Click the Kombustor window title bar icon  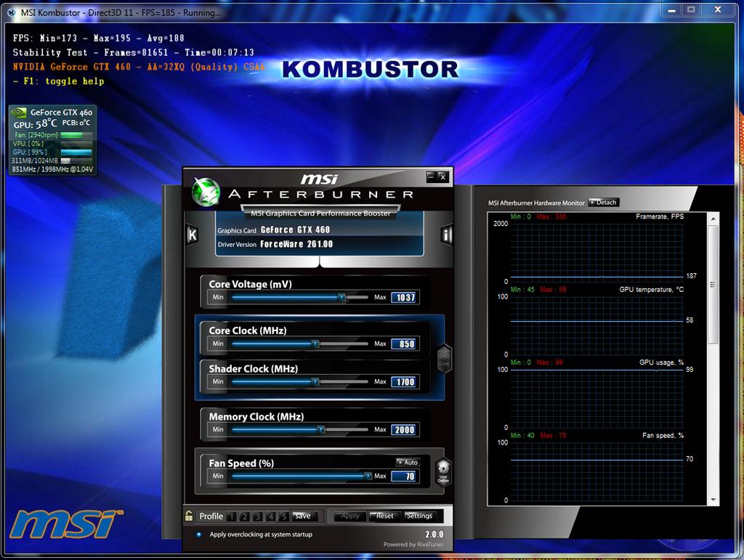coord(12,12)
